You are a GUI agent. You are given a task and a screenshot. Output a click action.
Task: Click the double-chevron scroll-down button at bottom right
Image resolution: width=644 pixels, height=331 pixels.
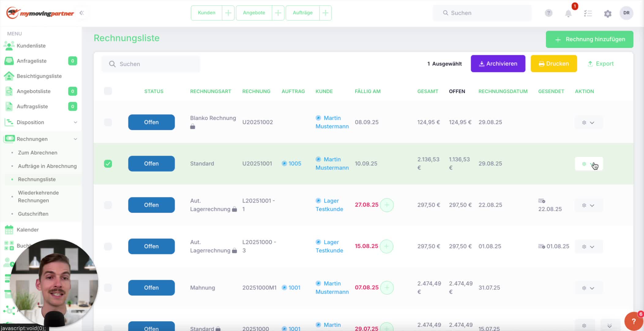(609, 325)
